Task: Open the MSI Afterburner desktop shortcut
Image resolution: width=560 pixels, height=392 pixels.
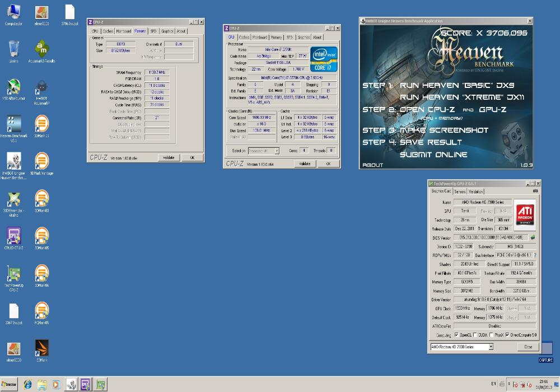Action: coord(13,89)
